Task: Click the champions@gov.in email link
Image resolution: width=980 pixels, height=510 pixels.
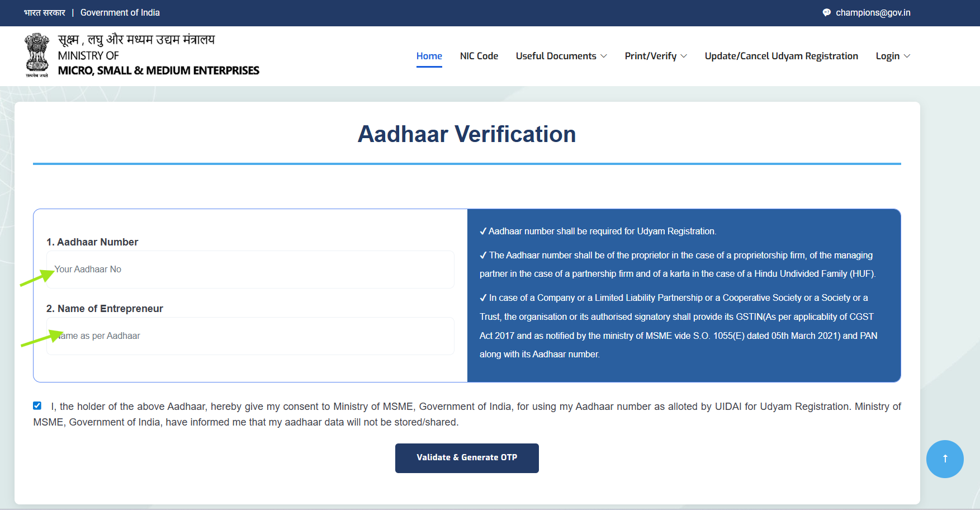Action: coord(873,12)
